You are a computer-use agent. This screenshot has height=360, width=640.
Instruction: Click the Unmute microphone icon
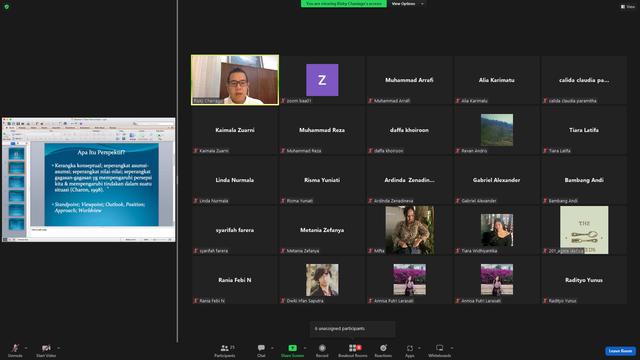pyautogui.click(x=15, y=348)
